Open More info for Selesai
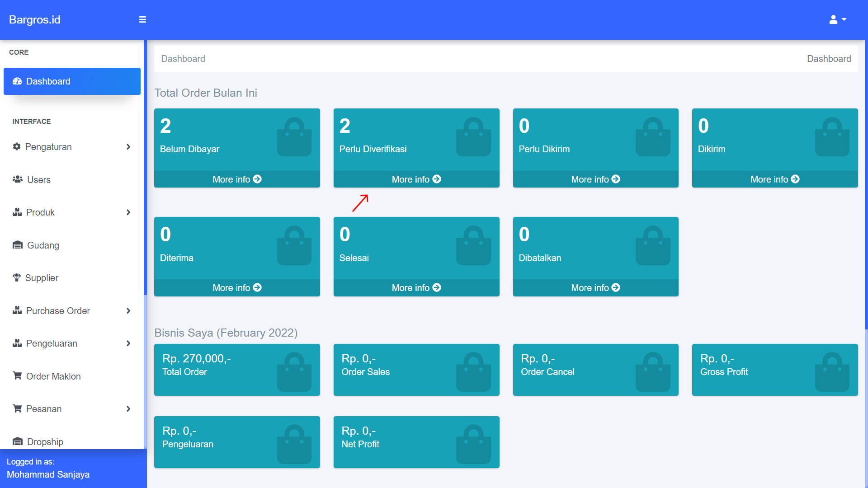Image resolution: width=868 pixels, height=488 pixels. (416, 288)
